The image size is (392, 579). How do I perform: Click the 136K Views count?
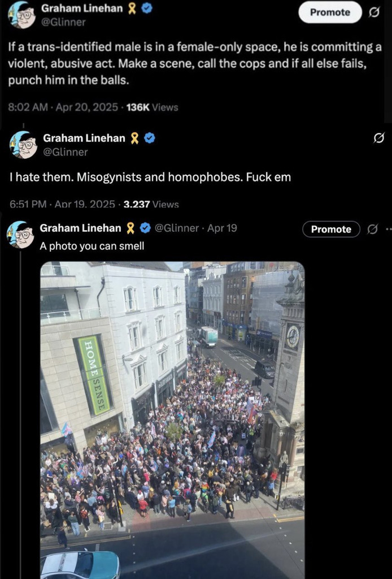152,107
